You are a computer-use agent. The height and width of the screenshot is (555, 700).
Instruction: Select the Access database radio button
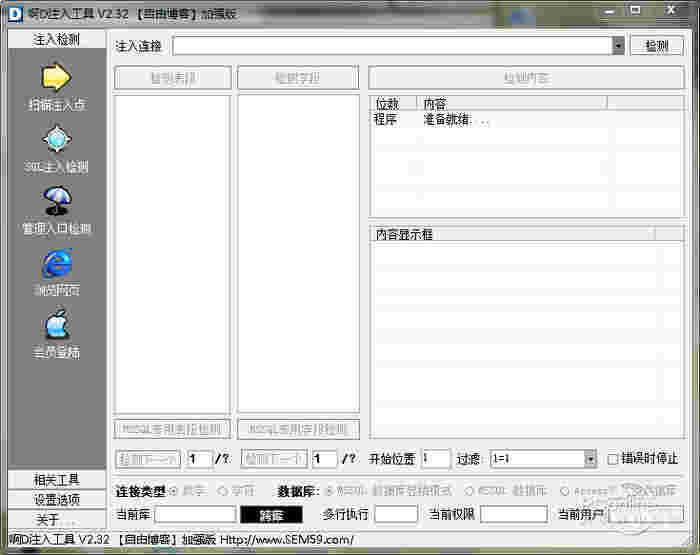pyautogui.click(x=564, y=491)
